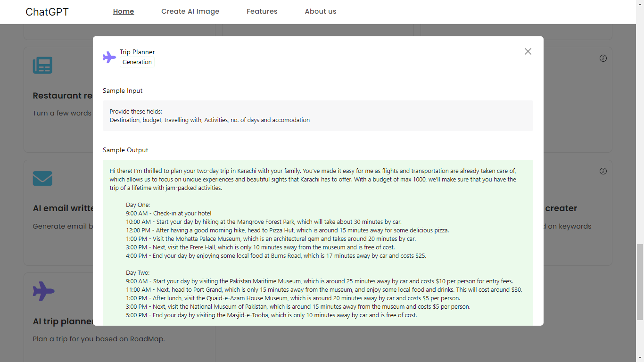Screen dimensions: 644x362
Task: Close the Trip Planner dialog
Action: point(528,51)
